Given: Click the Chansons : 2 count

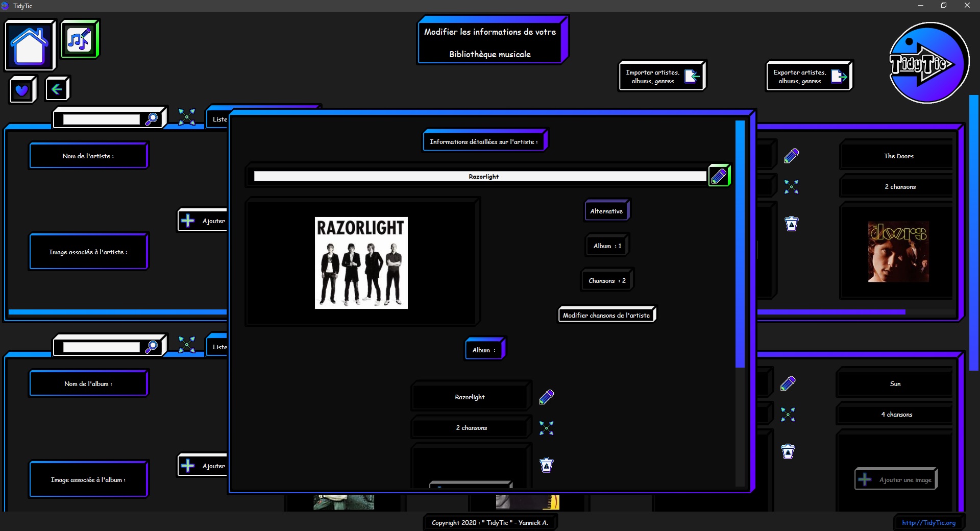Looking at the screenshot, I should pyautogui.click(x=607, y=280).
